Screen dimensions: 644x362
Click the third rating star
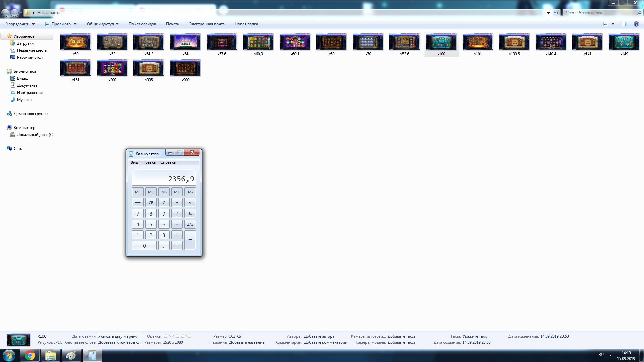pos(177,336)
